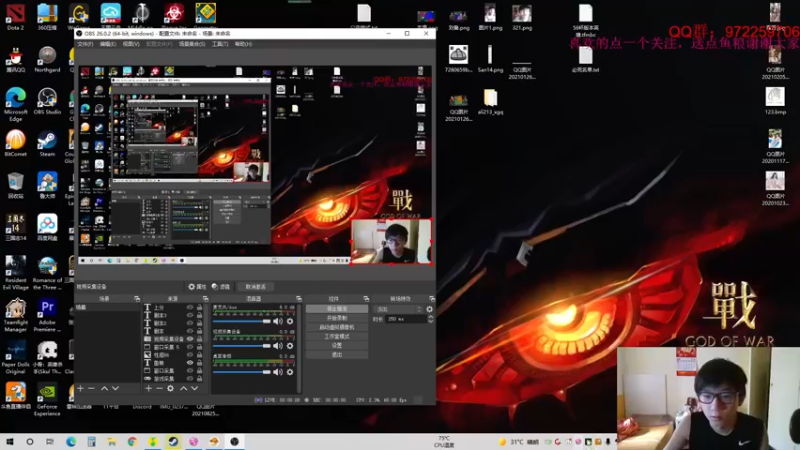Toggle visibility eye of 视频采集设备 source

[190, 339]
